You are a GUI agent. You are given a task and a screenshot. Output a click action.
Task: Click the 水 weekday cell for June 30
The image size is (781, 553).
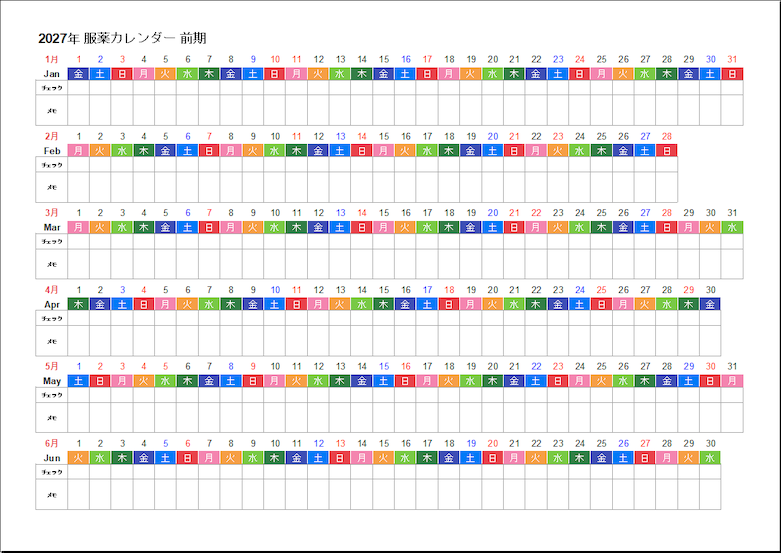coord(710,458)
